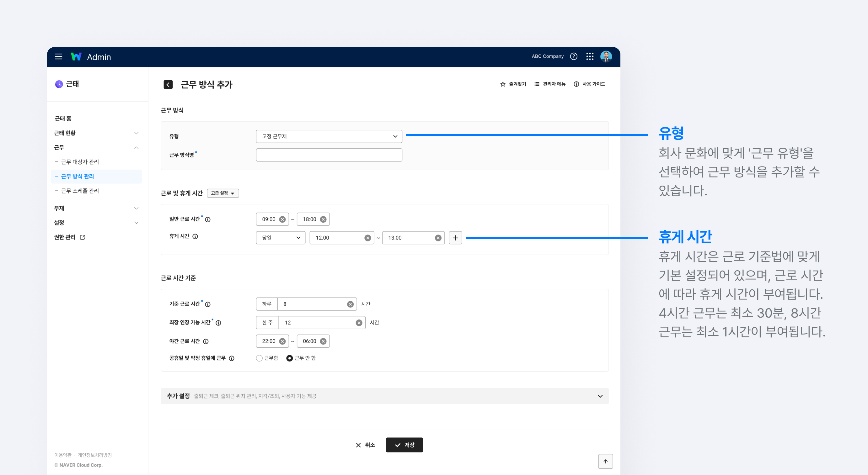The height and width of the screenshot is (475, 868).
Task: Click the back arrow beside 근무 방식 추가
Action: [x=168, y=84]
